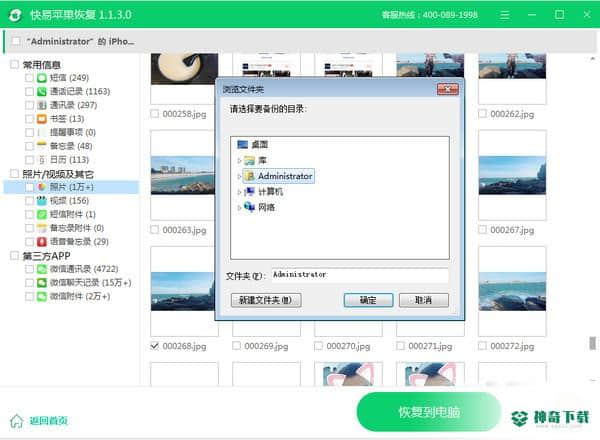
Task: Toggle the 常用信息 group checkbox
Action: [x=15, y=64]
